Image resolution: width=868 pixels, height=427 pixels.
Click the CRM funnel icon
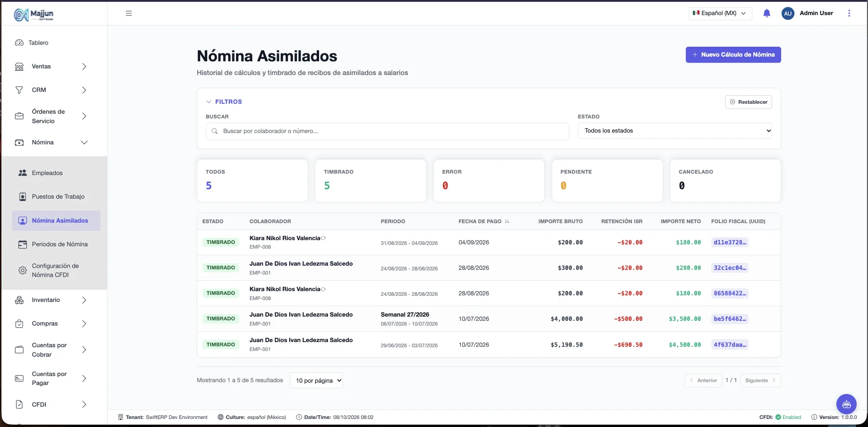click(x=19, y=90)
